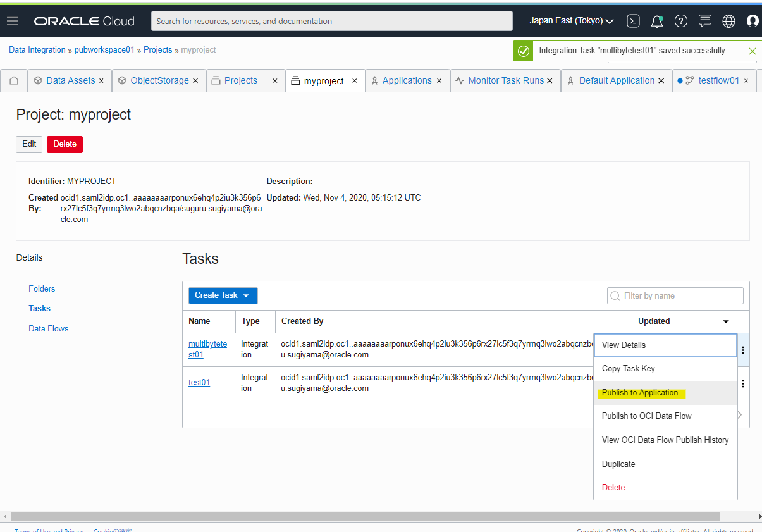
Task: Choose Copy Task Key menu item
Action: click(x=665, y=369)
